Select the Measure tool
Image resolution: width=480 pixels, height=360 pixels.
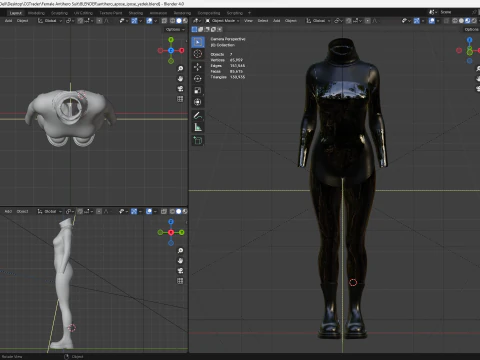click(x=198, y=127)
